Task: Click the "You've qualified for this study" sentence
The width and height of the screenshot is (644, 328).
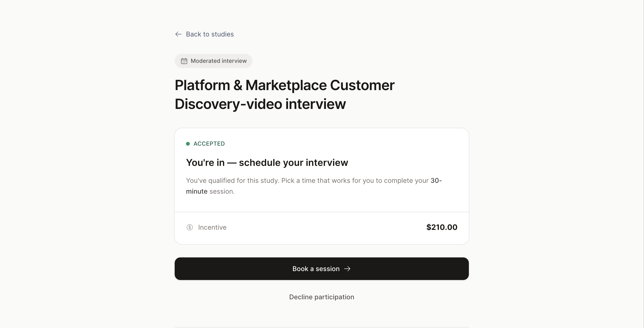Action: (x=232, y=181)
